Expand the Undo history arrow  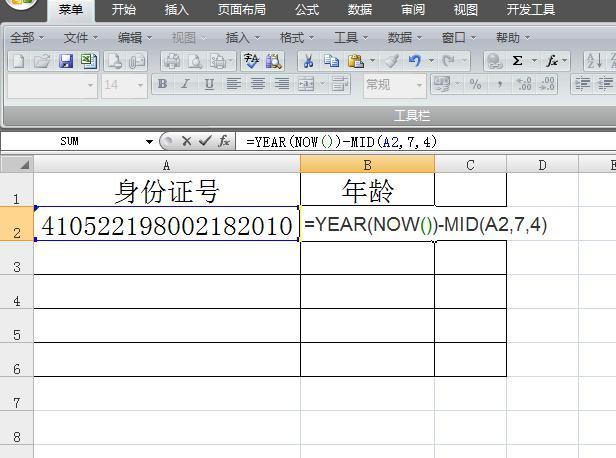pyautogui.click(x=431, y=61)
